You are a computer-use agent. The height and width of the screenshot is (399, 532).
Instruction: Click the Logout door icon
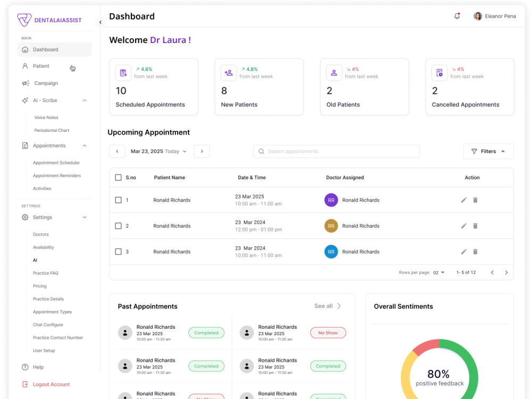click(x=25, y=384)
